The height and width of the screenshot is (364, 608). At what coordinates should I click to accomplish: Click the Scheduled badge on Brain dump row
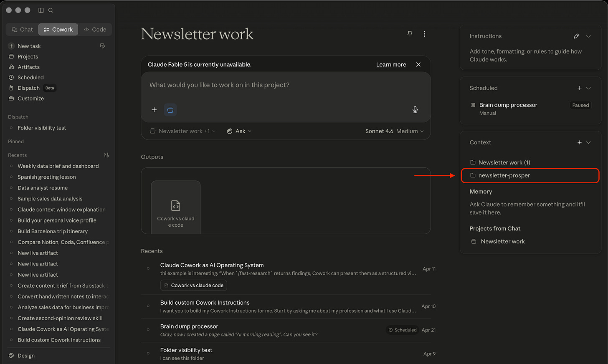[x=403, y=330]
